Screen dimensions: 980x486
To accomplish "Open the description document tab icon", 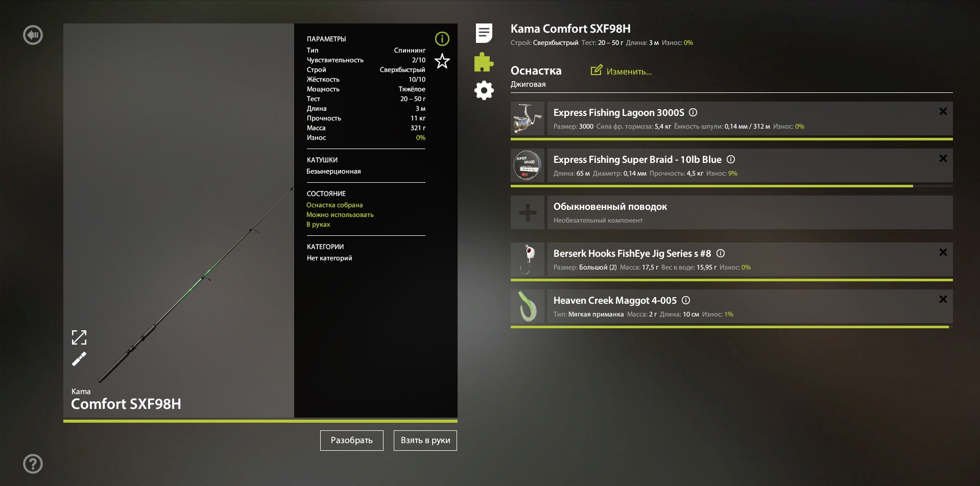I will tap(484, 33).
